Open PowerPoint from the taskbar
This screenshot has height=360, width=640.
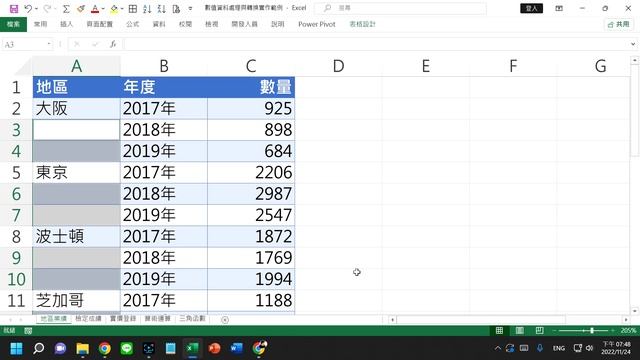click(x=214, y=349)
